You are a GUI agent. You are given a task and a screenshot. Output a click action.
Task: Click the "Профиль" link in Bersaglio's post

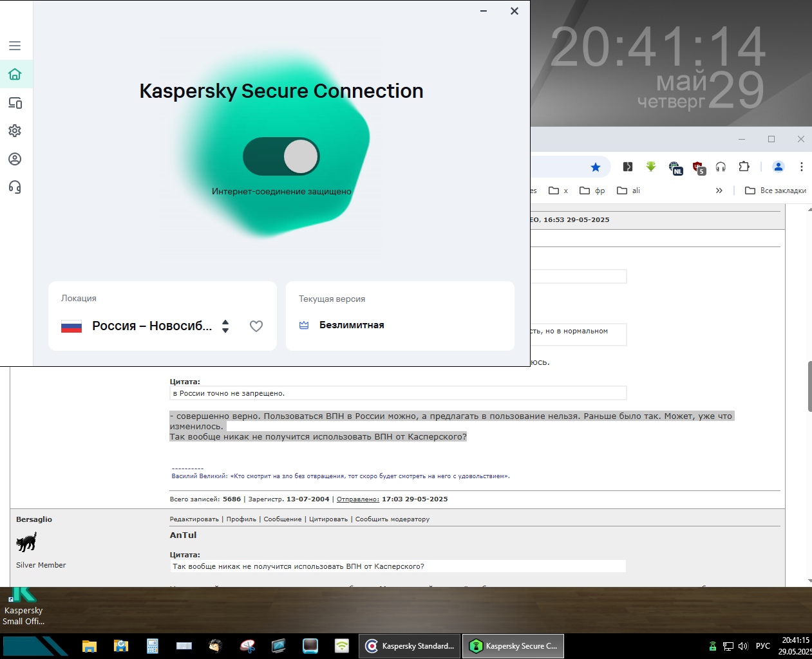click(241, 519)
